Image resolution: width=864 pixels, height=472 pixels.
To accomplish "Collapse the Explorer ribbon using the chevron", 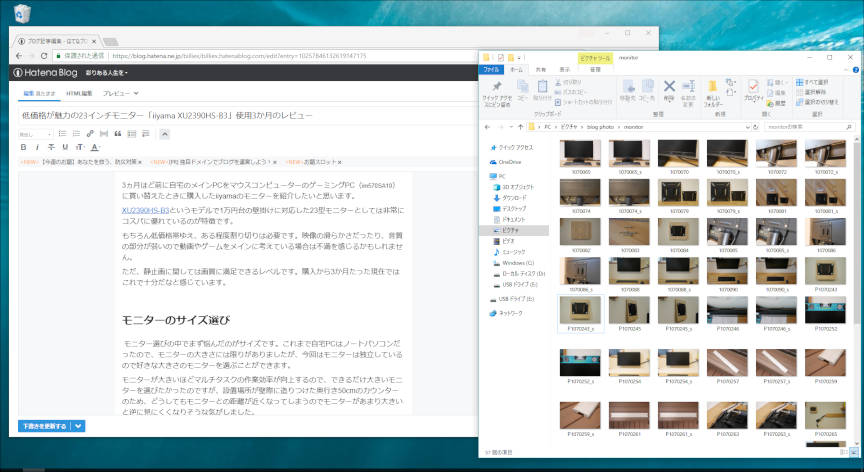I will pos(846,70).
